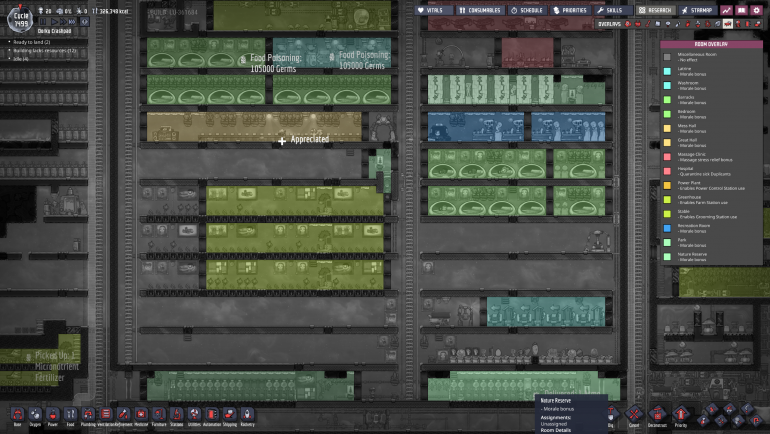Open 'Building lacks resources (12)' notification
Screen dimensions: 770x434
tap(45, 51)
